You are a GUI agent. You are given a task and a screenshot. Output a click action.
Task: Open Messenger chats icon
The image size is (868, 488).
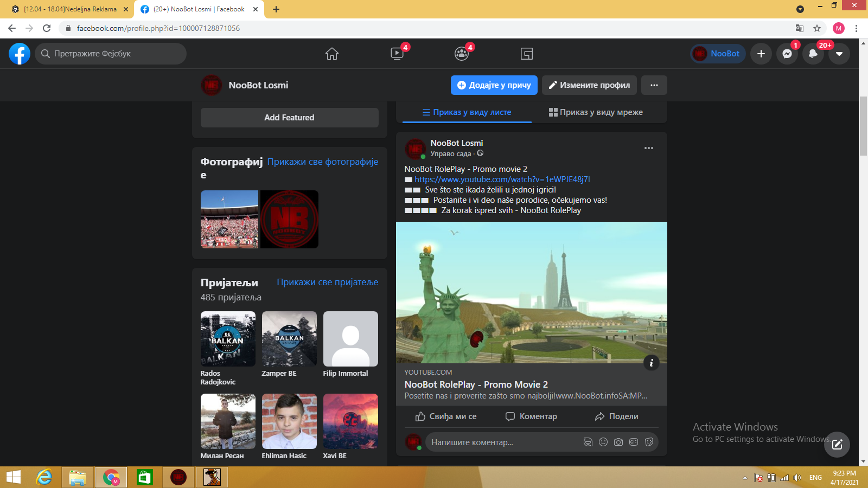787,54
